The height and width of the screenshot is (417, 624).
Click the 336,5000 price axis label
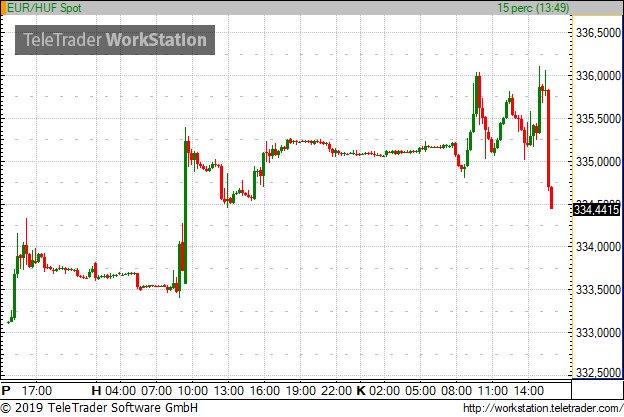click(598, 33)
